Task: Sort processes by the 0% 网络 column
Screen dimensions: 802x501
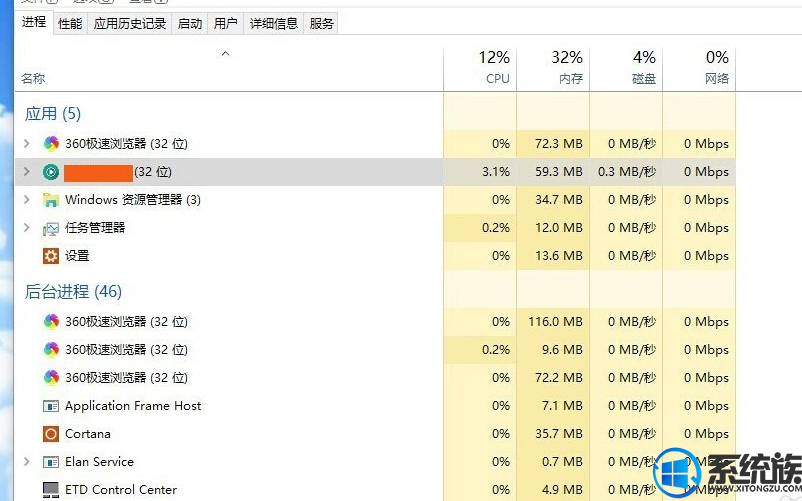Action: click(x=699, y=70)
